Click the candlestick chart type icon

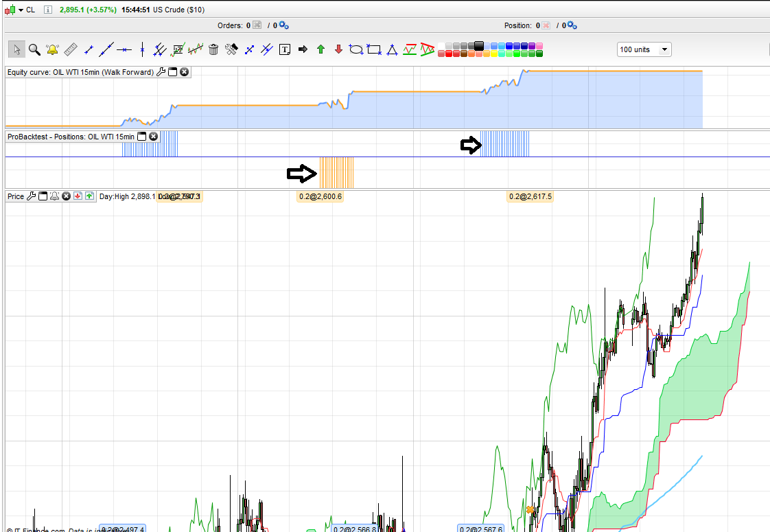pos(10,10)
